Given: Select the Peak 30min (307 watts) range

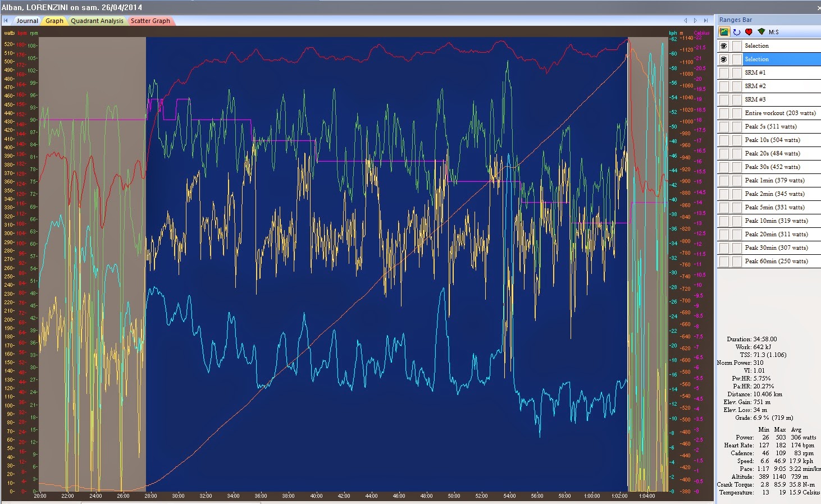Looking at the screenshot, I should pyautogui.click(x=781, y=248).
